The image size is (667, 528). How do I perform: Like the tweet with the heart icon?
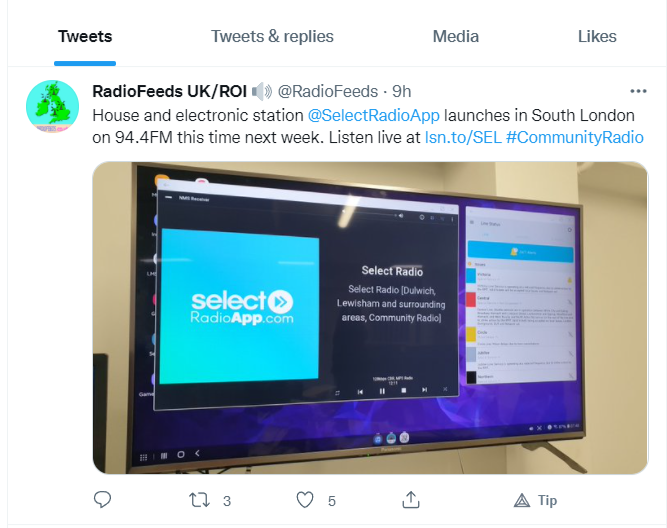tap(305, 500)
